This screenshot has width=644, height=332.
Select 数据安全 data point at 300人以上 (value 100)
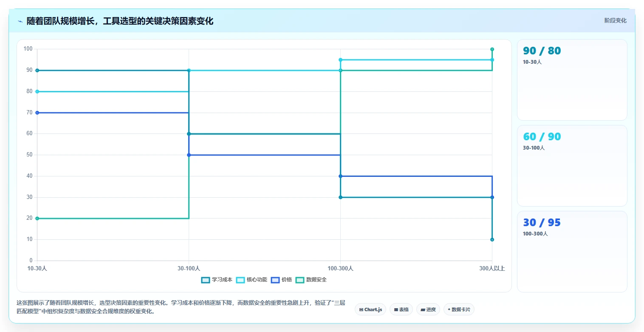pos(492,49)
